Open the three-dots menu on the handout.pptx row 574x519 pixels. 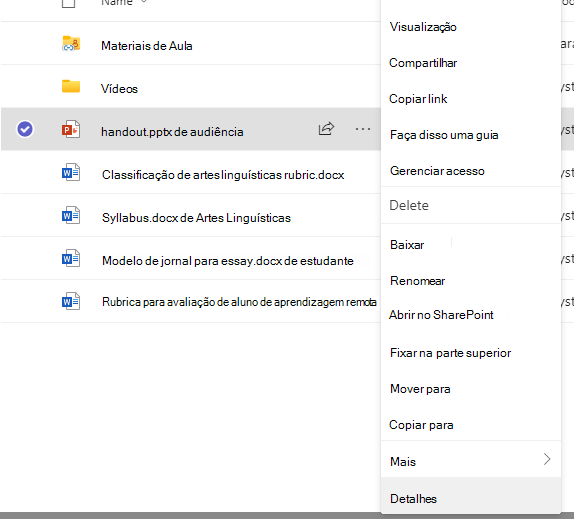click(363, 129)
